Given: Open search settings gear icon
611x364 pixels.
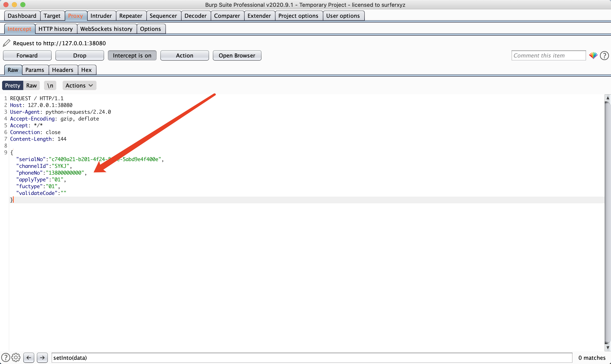Looking at the screenshot, I should pyautogui.click(x=16, y=357).
